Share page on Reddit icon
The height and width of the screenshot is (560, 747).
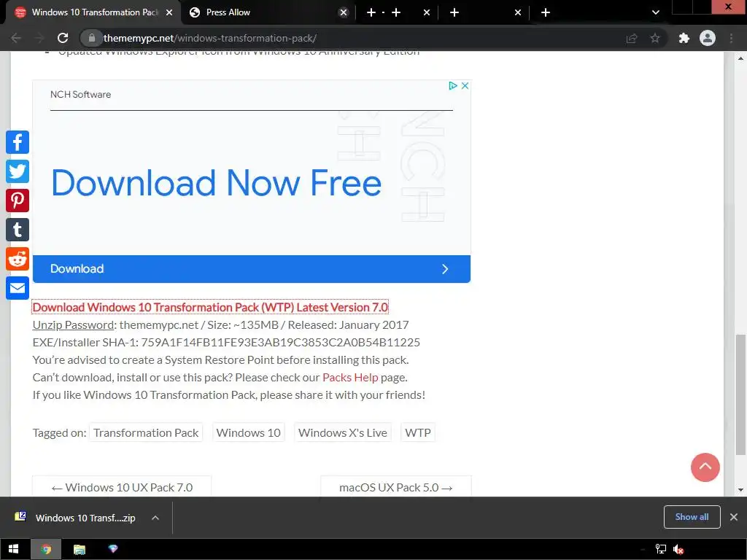[18, 259]
